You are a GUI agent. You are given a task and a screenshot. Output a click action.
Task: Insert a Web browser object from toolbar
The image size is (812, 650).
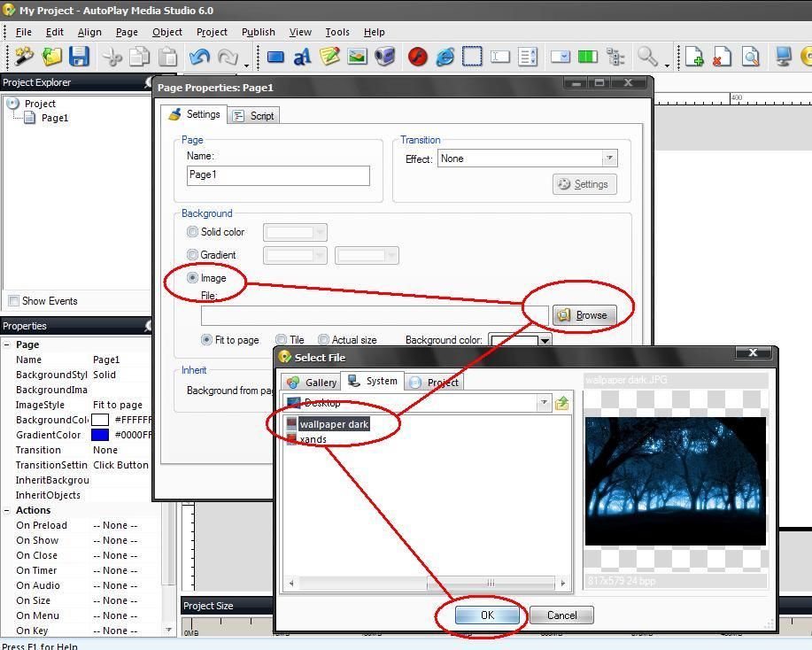(x=445, y=57)
